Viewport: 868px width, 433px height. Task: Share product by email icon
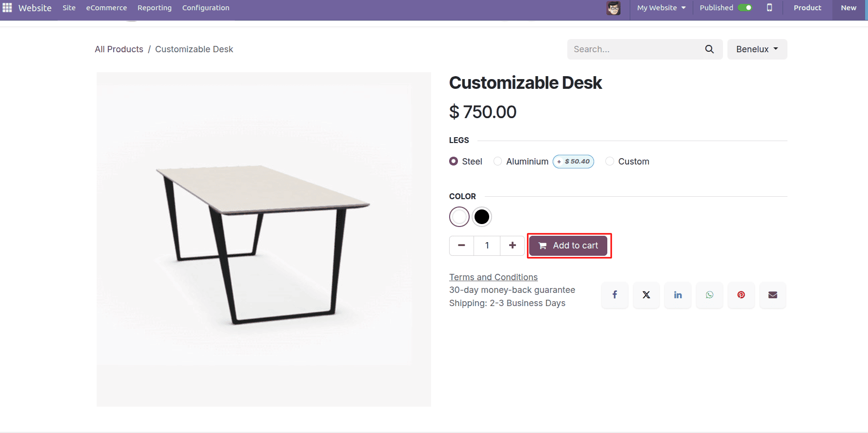[x=773, y=295]
